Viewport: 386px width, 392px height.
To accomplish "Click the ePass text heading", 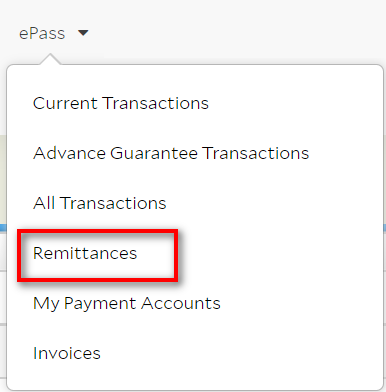I will click(42, 33).
